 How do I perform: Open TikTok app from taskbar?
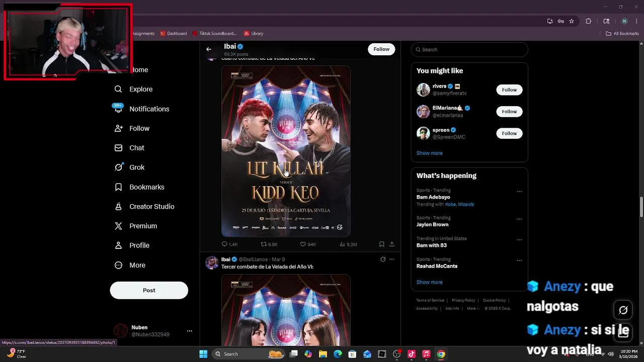412,354
